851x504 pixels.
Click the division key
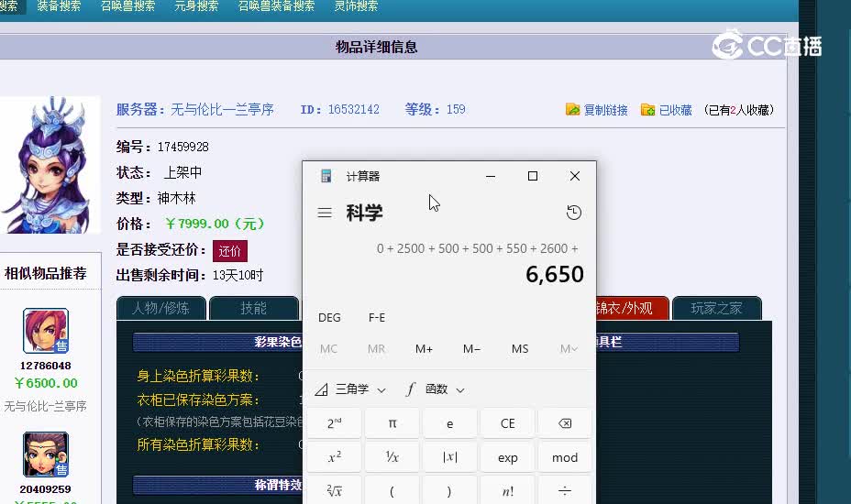pos(565,490)
